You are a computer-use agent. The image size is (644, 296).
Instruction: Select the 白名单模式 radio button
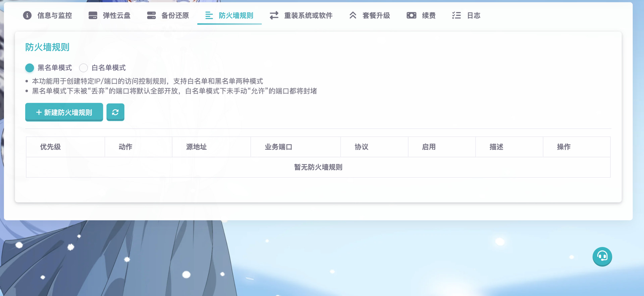point(84,68)
